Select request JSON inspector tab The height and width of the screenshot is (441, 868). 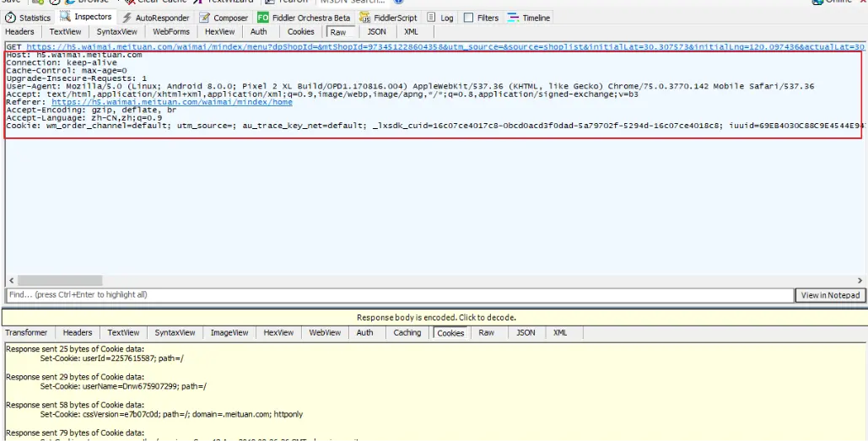pyautogui.click(x=376, y=31)
